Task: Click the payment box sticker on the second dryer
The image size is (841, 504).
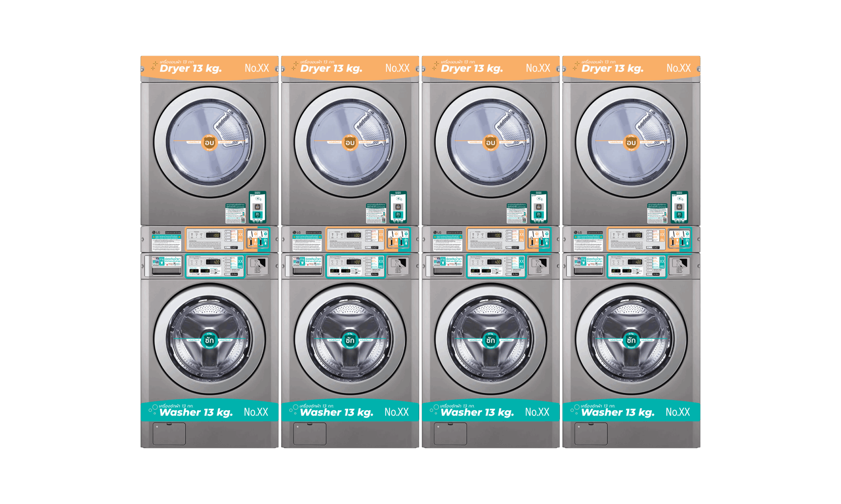Action: (398, 207)
